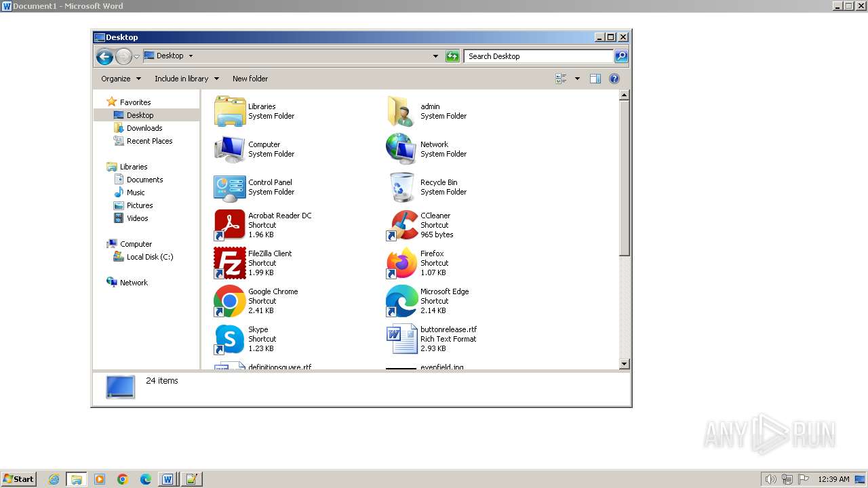
Task: Click the search magnifier icon
Action: point(621,56)
